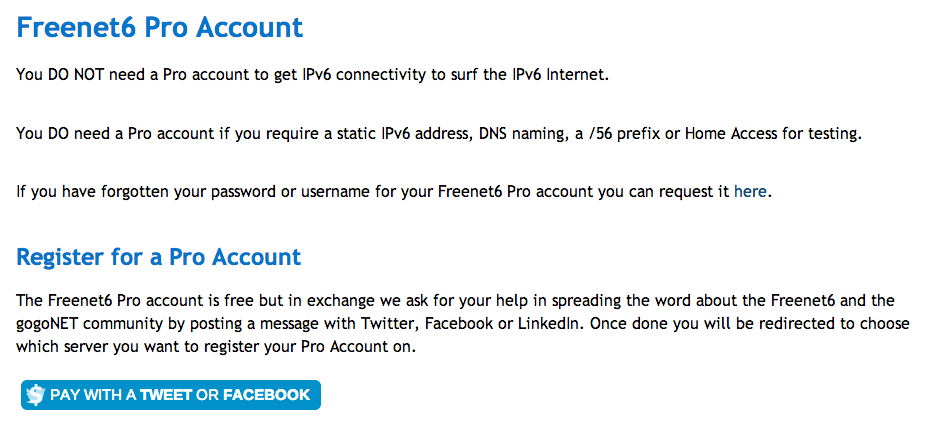
Task: Click the word 'FACEBOOK' on the pay button
Action: (x=266, y=395)
